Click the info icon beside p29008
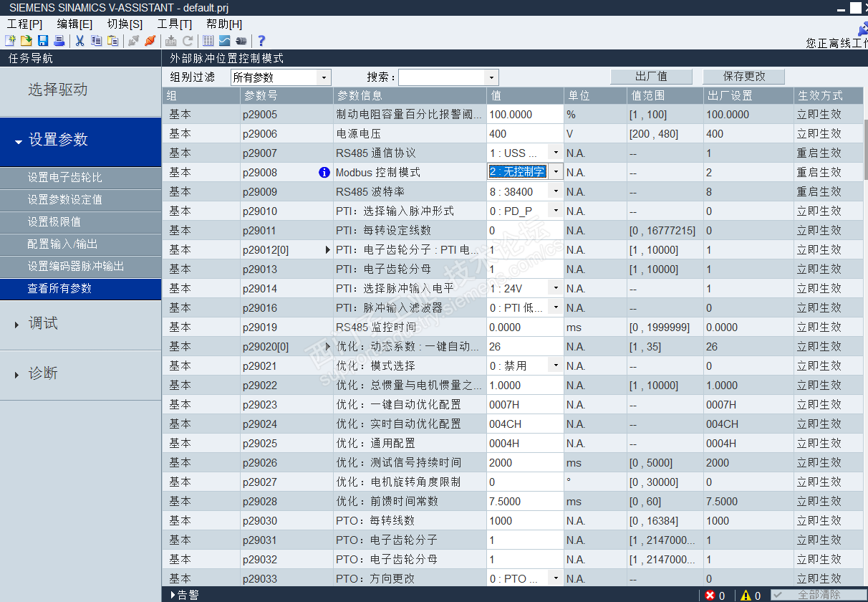 tap(324, 172)
